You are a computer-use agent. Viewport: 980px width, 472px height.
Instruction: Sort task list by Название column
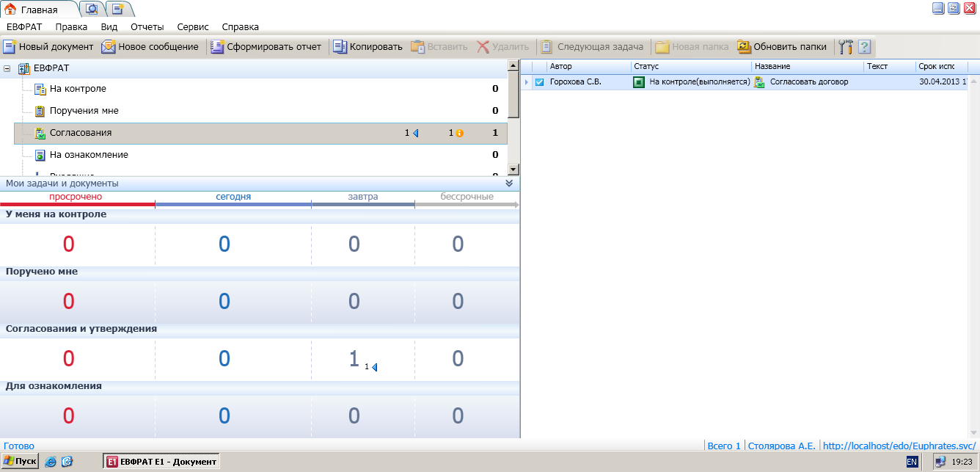(808, 67)
